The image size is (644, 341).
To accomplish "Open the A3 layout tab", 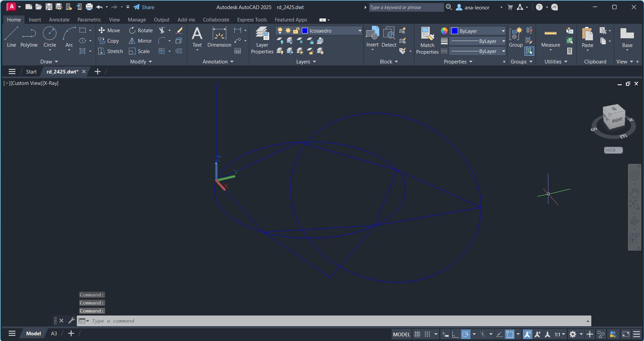I will click(54, 333).
